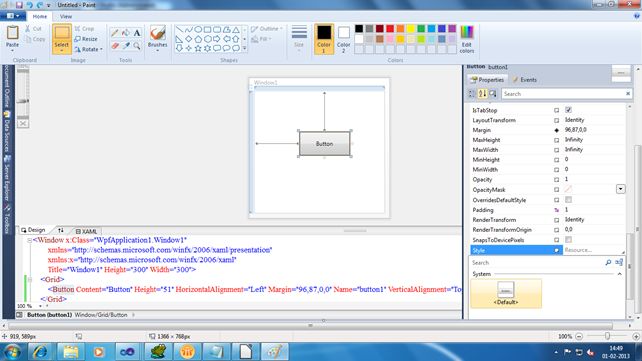Toggle the SnapsToDevicePixels checkbox

click(568, 239)
